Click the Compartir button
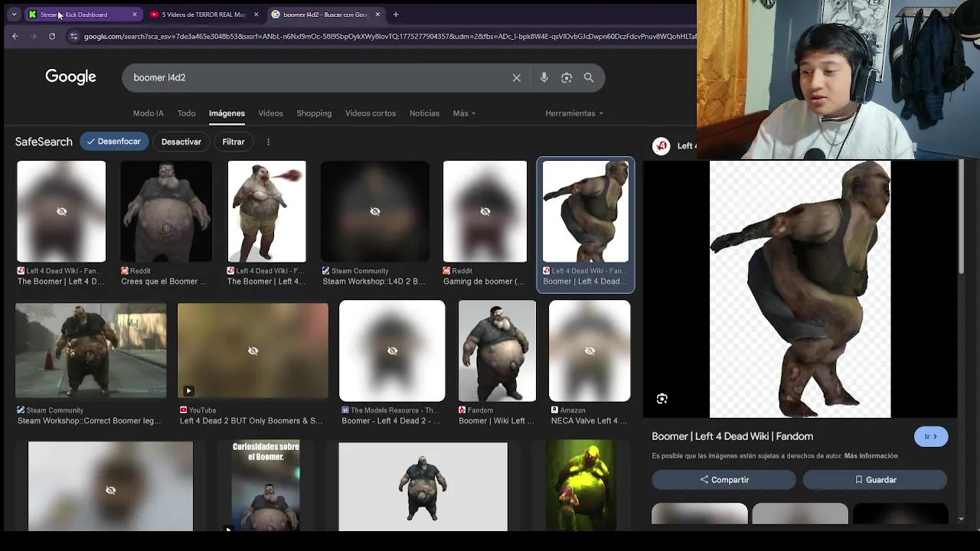The width and height of the screenshot is (980, 551). click(724, 480)
